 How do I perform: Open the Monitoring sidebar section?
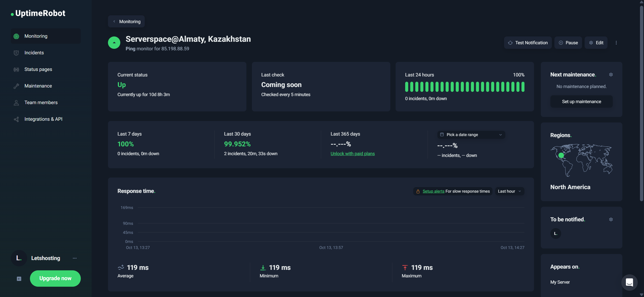[x=46, y=36]
